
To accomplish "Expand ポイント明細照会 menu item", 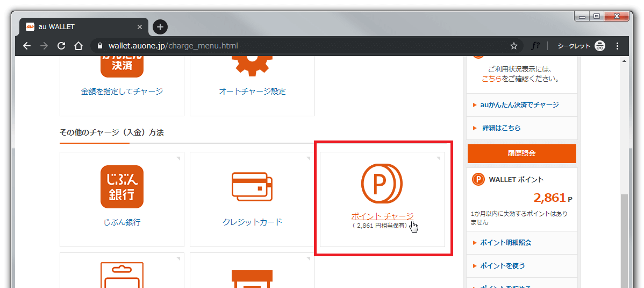I will click(x=505, y=243).
